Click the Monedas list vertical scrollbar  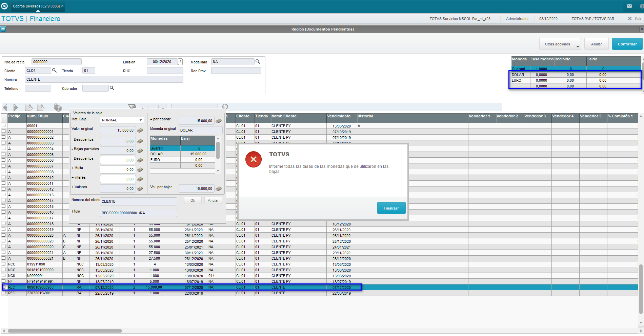[218, 151]
